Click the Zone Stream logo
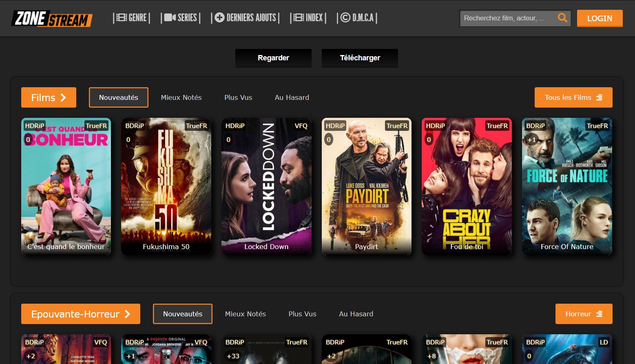The image size is (635, 364). coord(52,19)
